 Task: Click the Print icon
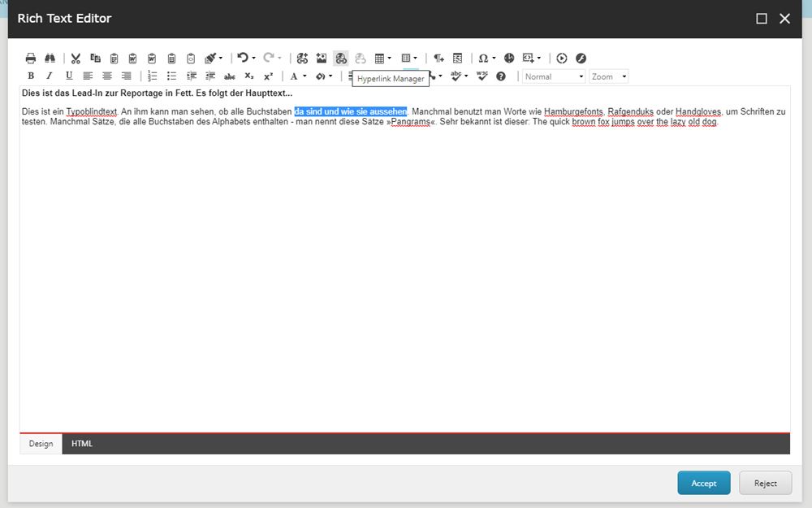click(31, 59)
